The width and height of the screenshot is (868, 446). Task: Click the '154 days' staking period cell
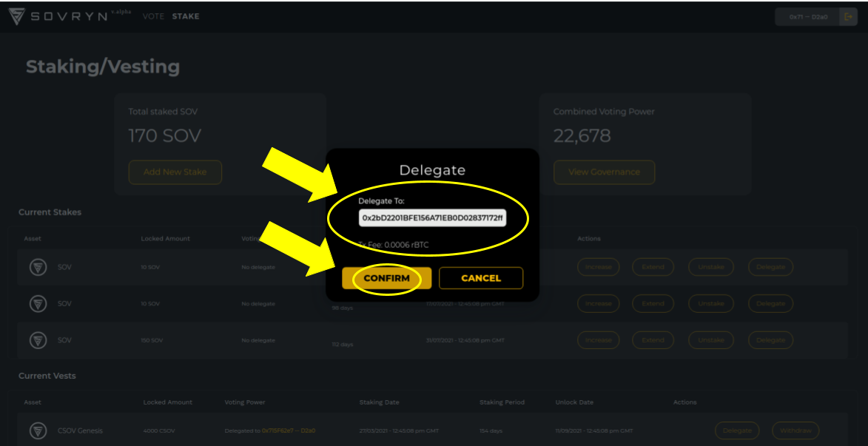(491, 430)
